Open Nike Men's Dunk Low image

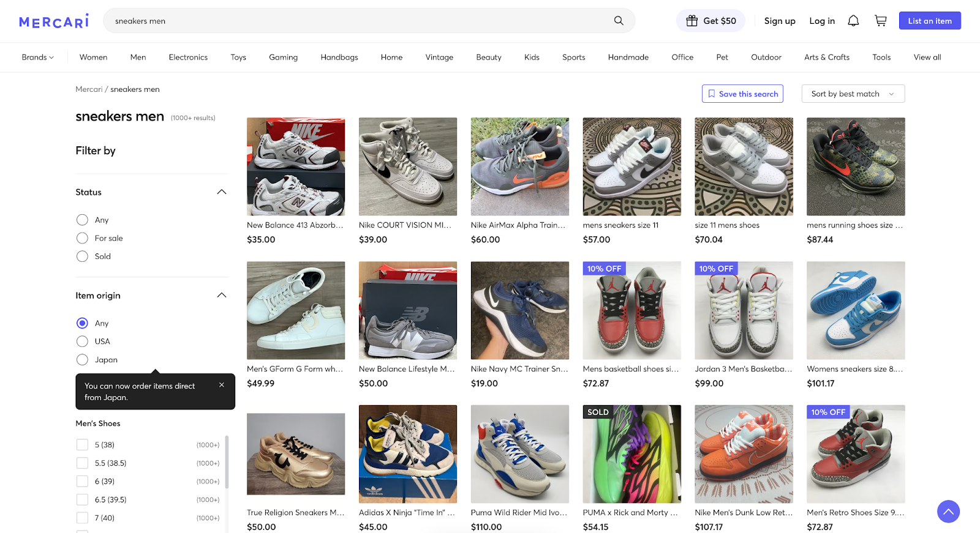[x=744, y=454]
